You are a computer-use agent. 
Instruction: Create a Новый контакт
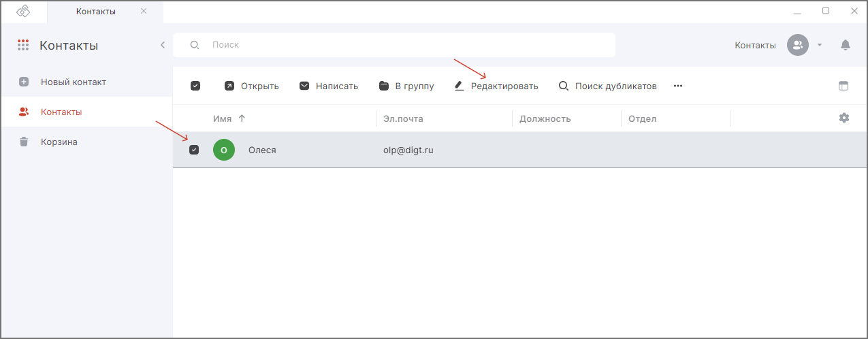point(73,82)
